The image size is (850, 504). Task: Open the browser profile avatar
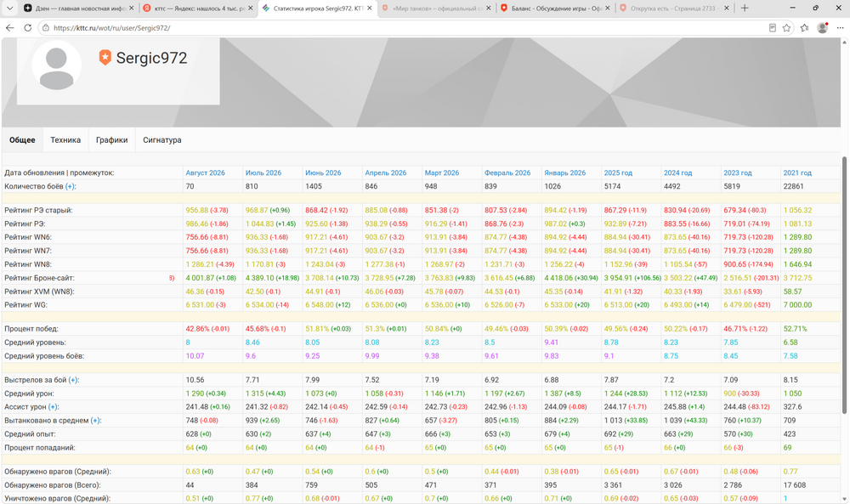coord(822,28)
